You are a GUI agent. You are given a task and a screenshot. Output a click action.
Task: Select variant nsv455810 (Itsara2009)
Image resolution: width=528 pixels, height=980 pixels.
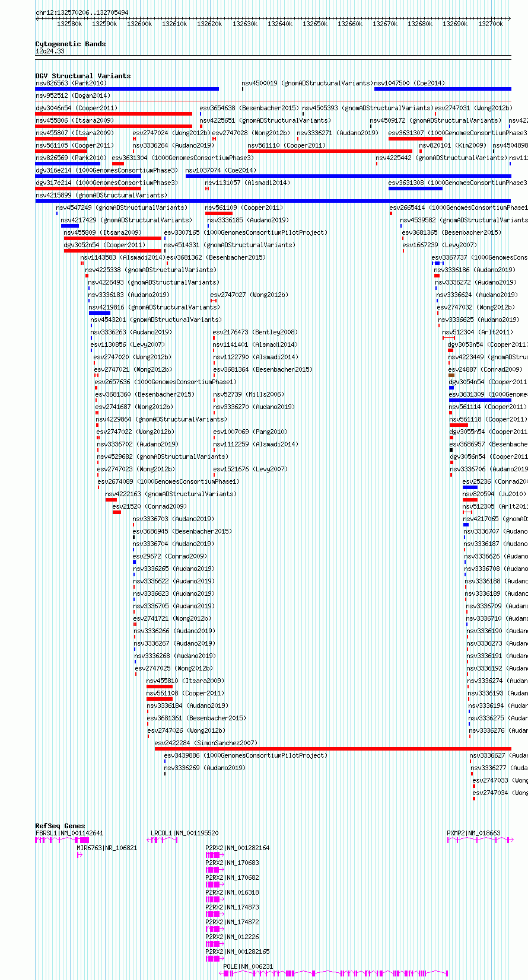tap(185, 681)
